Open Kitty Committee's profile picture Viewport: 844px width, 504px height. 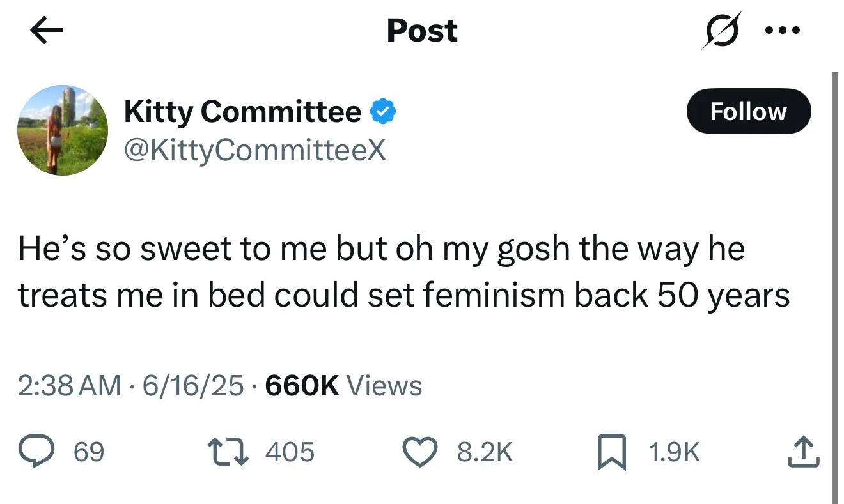[x=62, y=130]
